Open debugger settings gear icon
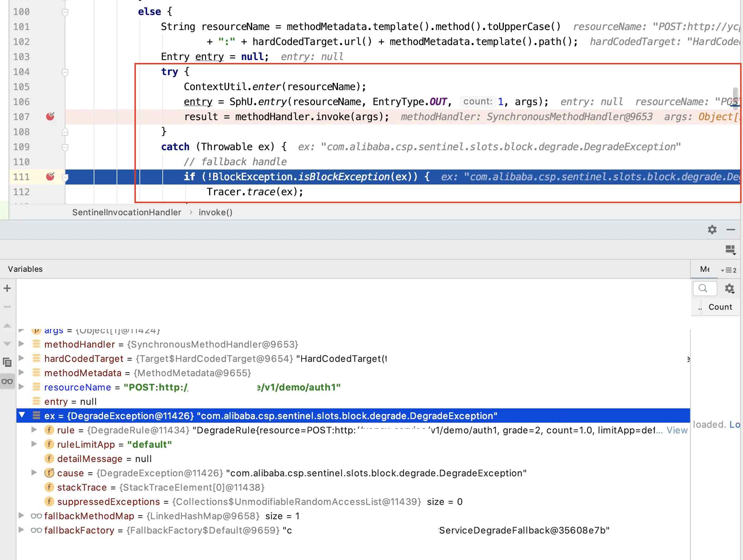 [712, 230]
